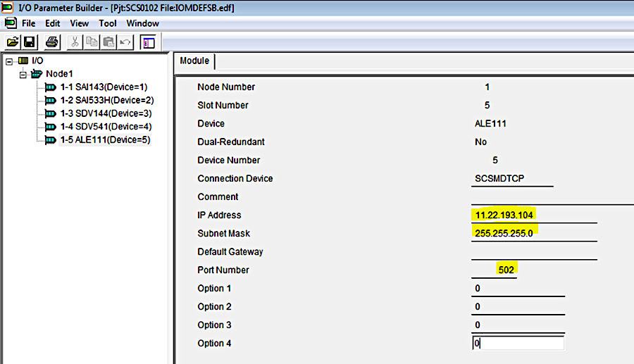Select tree item 1-5 ALE111(Device=5)
The width and height of the screenshot is (634, 364).
click(105, 140)
